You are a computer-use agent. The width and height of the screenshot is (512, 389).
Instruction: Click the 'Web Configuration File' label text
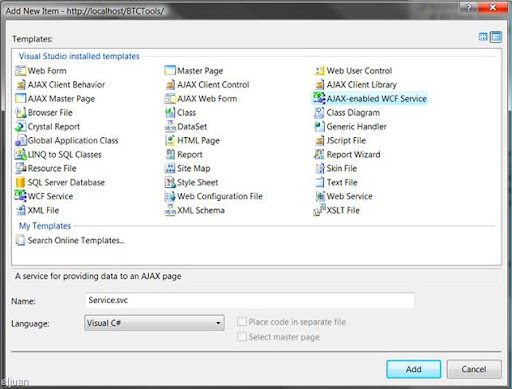coord(220,196)
